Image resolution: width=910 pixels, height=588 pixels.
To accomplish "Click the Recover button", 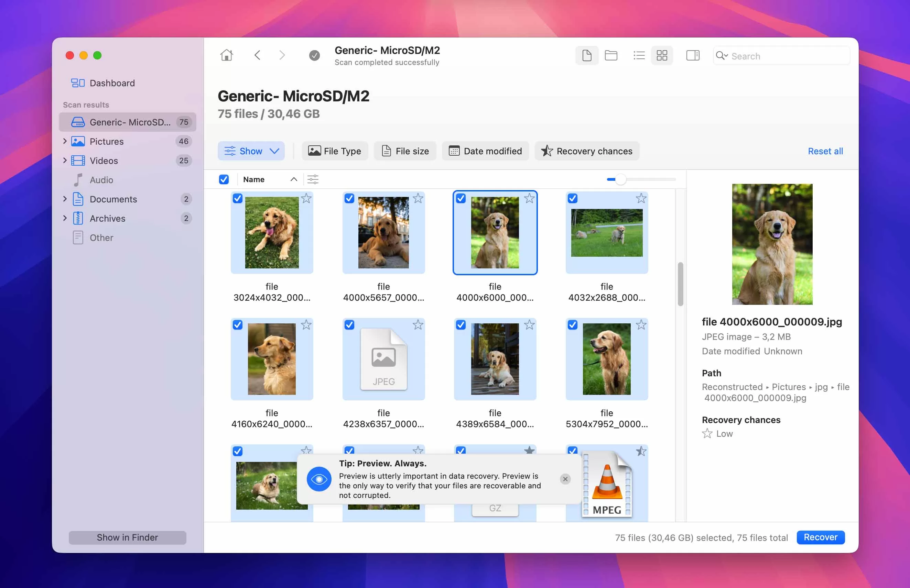I will pos(820,537).
